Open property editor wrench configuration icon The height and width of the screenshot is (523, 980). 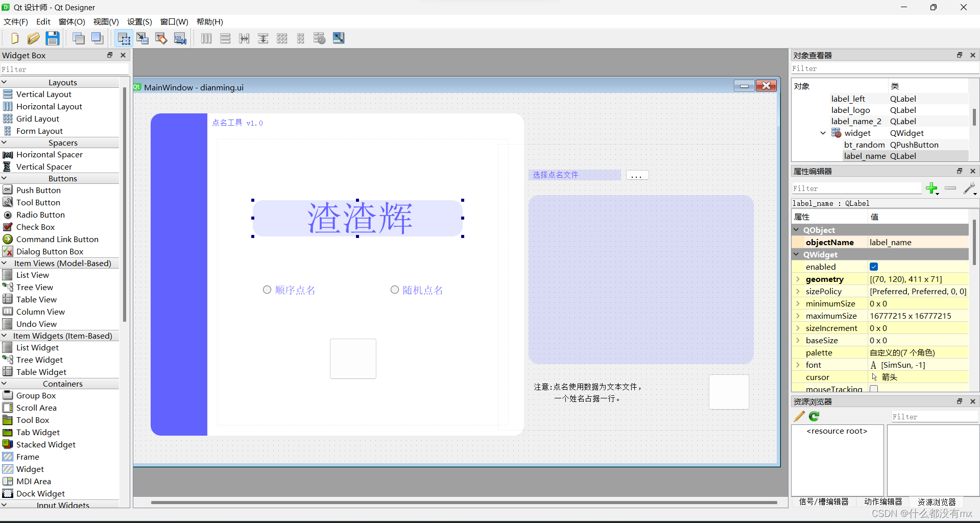(970, 188)
